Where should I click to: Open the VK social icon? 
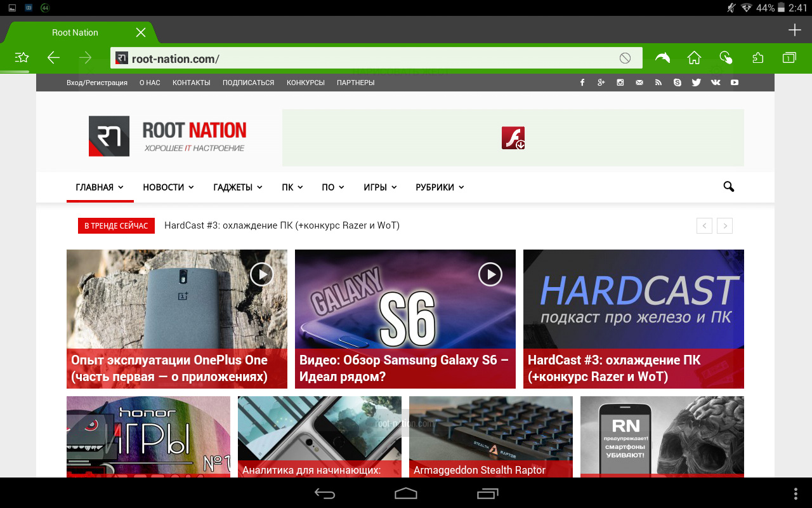tap(716, 83)
